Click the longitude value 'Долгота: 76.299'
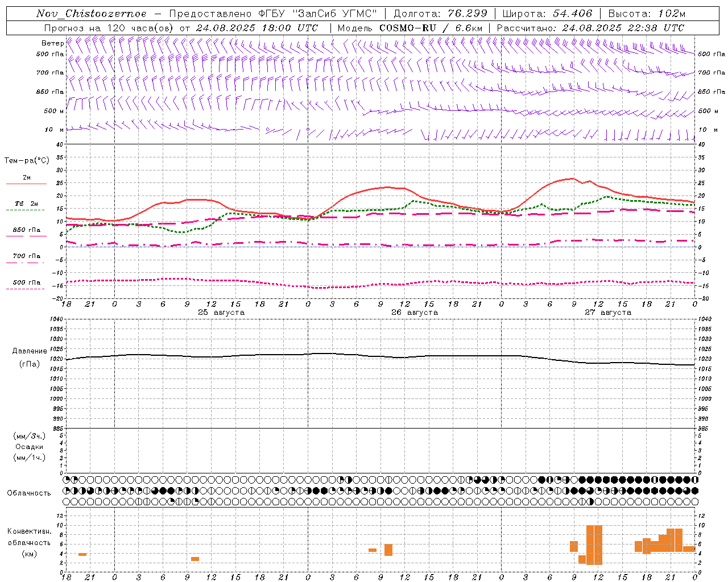Image resolution: width=728 pixels, height=582 pixels. click(440, 14)
